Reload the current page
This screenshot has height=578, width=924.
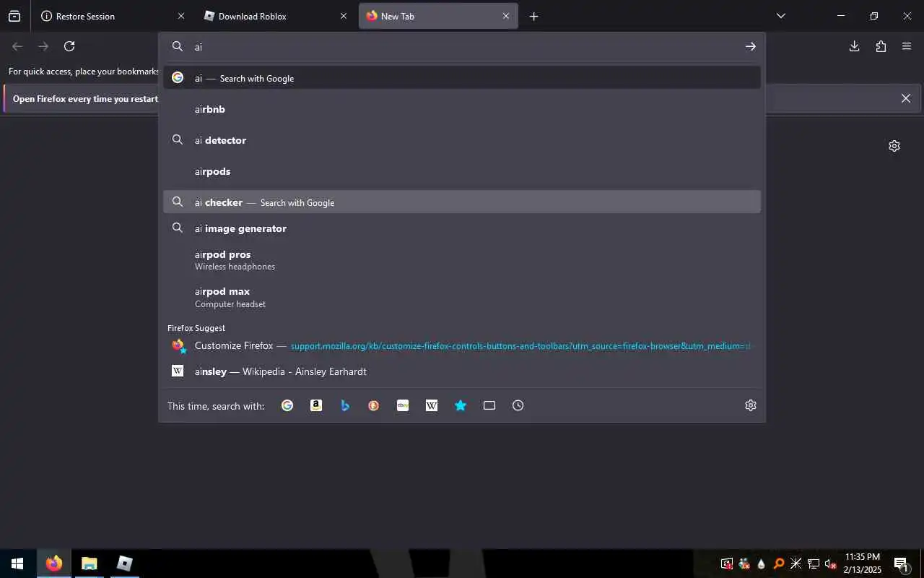[69, 46]
